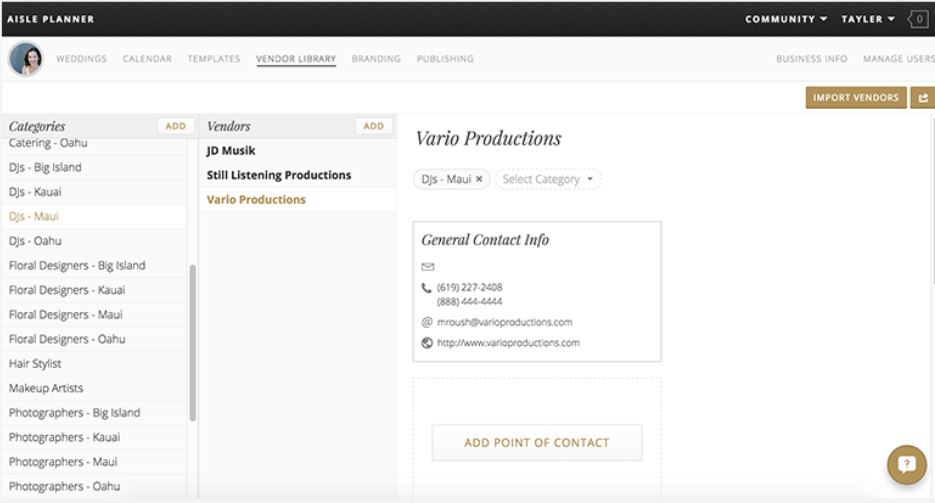Add a new category with Add button

(x=175, y=126)
